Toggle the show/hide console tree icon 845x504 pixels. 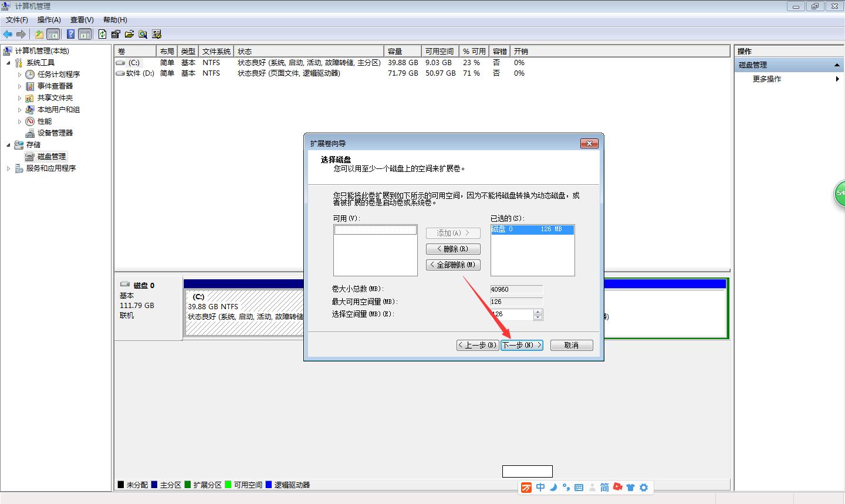[53, 34]
